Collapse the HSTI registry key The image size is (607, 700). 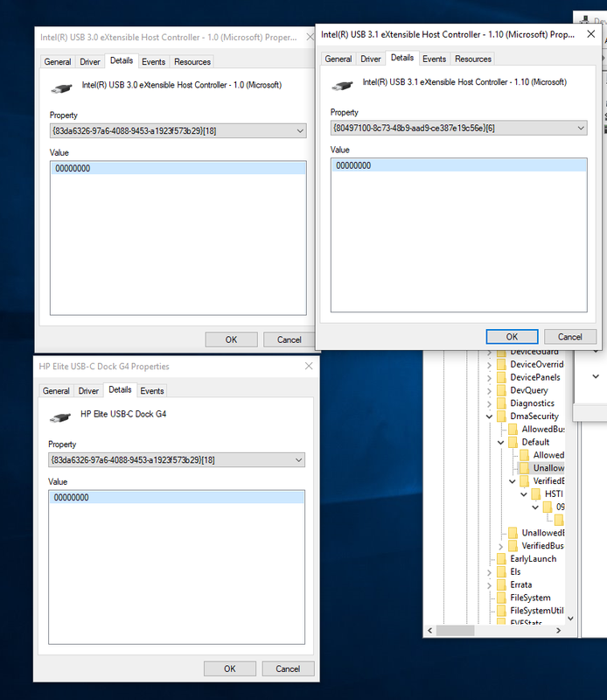pos(524,494)
